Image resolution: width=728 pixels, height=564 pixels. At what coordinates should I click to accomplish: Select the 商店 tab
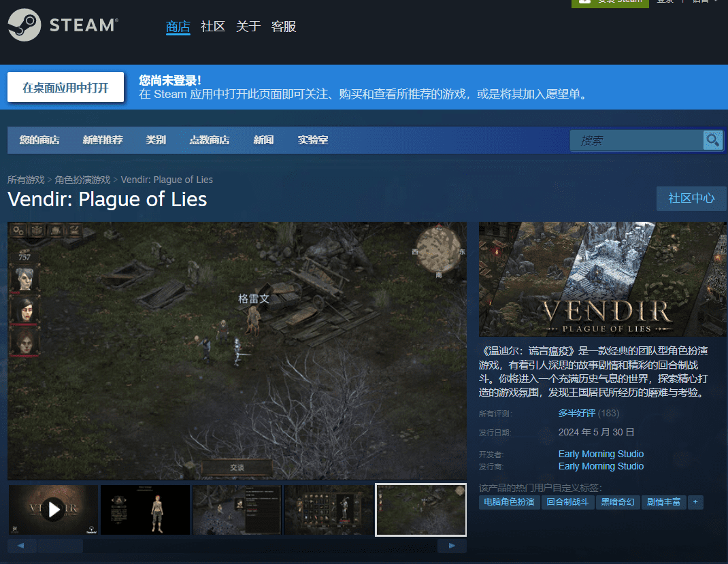pos(178,26)
